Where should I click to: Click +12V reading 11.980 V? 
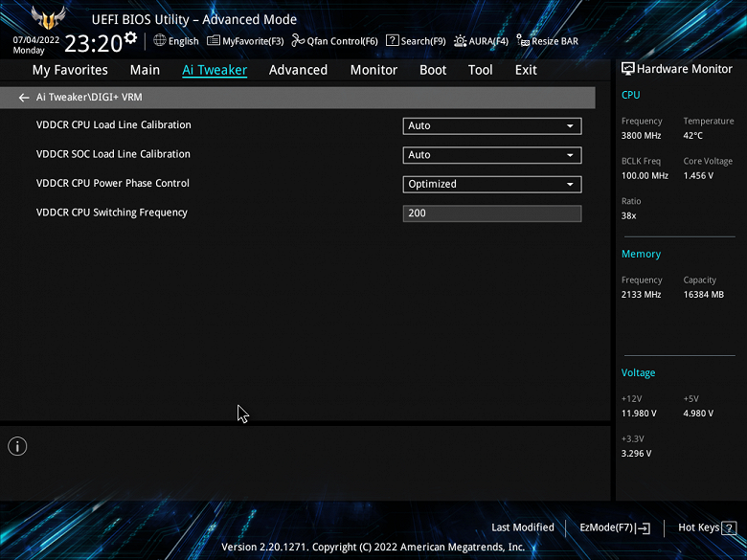click(x=639, y=414)
